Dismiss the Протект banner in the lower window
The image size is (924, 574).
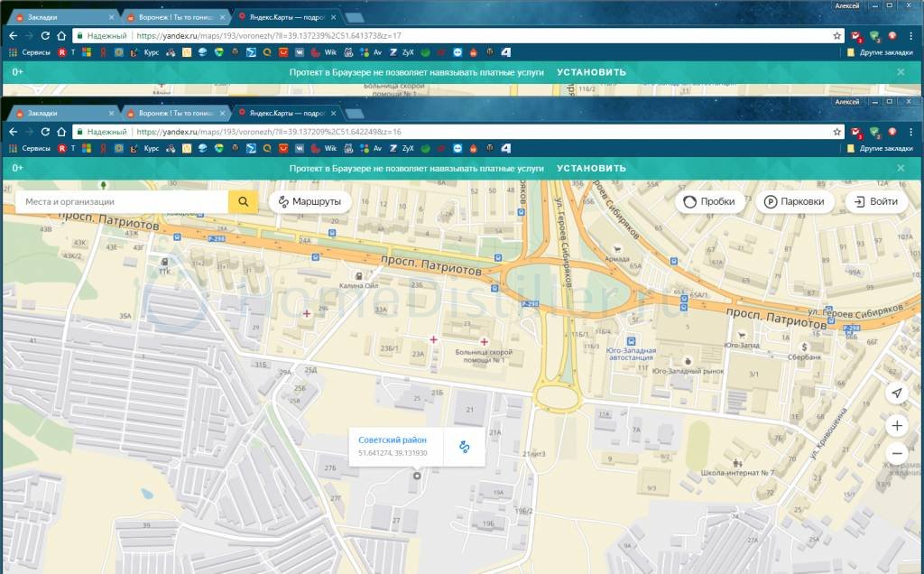coord(901,168)
